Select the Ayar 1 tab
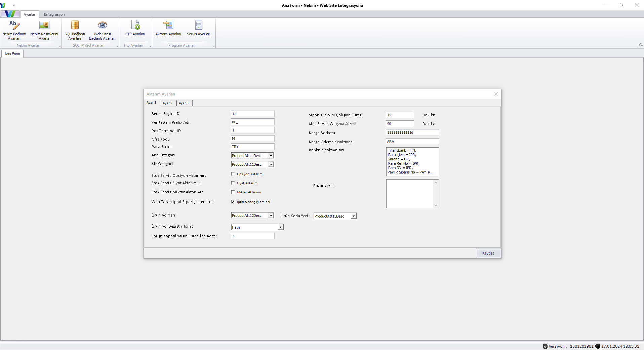The height and width of the screenshot is (350, 644). (x=152, y=103)
